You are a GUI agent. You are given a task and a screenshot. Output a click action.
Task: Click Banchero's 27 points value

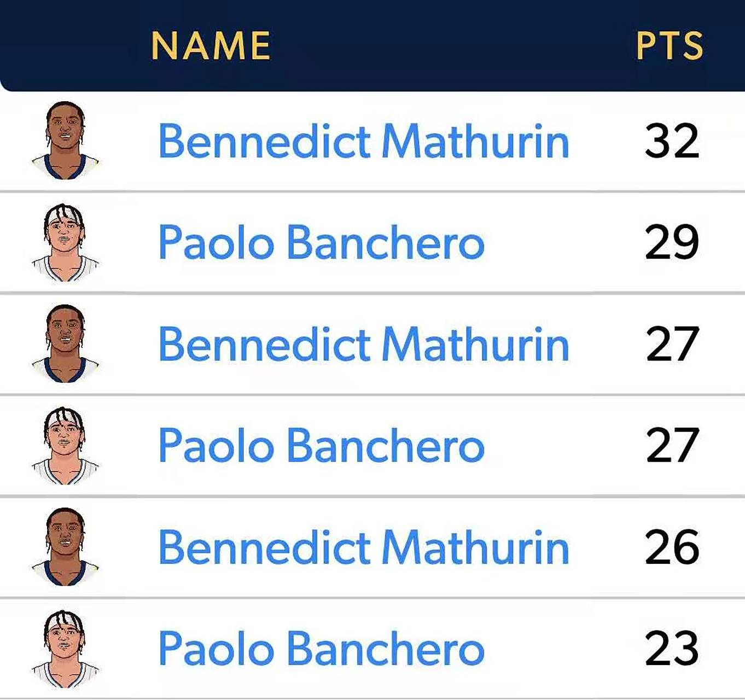tap(672, 446)
